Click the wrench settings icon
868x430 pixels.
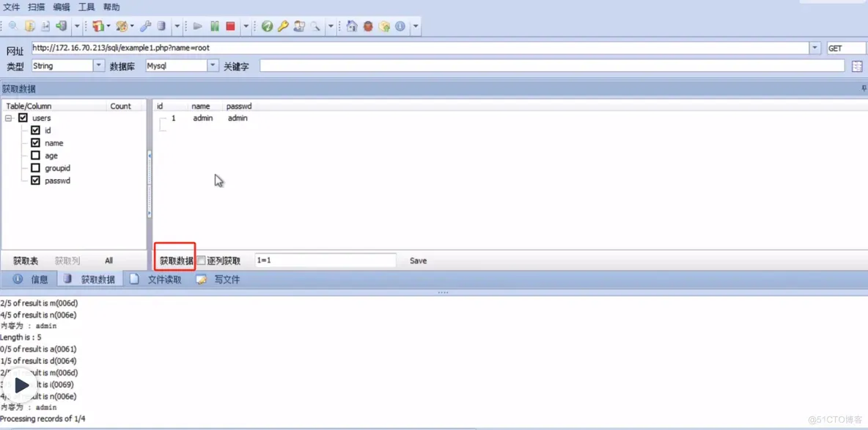(x=146, y=26)
